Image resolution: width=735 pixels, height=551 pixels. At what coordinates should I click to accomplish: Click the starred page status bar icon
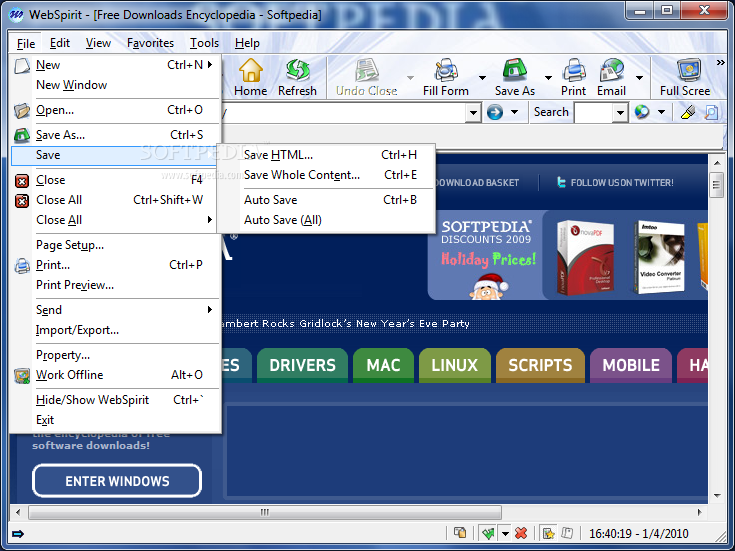[548, 533]
